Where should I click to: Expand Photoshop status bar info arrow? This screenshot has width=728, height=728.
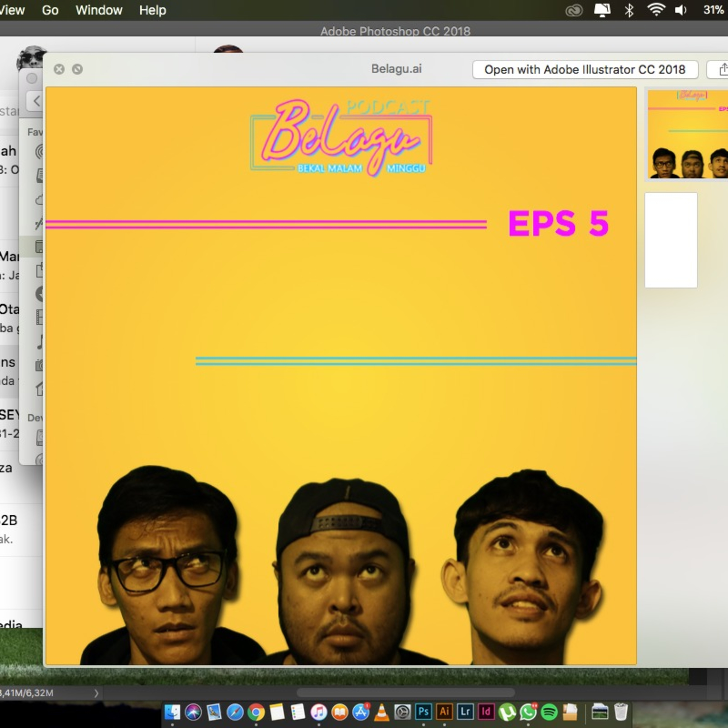pos(96,693)
